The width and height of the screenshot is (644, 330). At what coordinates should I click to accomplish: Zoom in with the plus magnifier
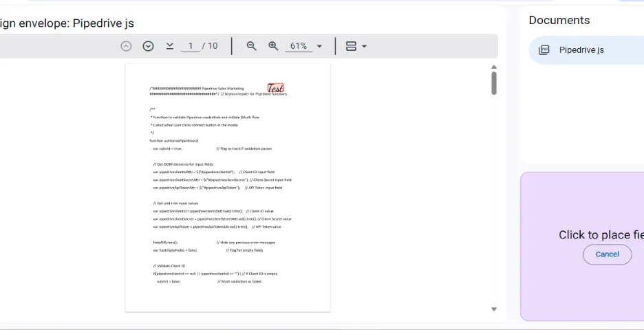coord(273,46)
